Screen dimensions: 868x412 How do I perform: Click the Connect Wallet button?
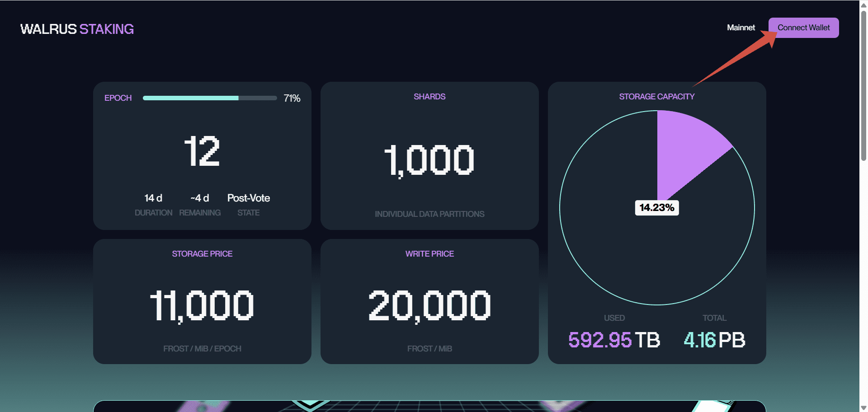[803, 28]
